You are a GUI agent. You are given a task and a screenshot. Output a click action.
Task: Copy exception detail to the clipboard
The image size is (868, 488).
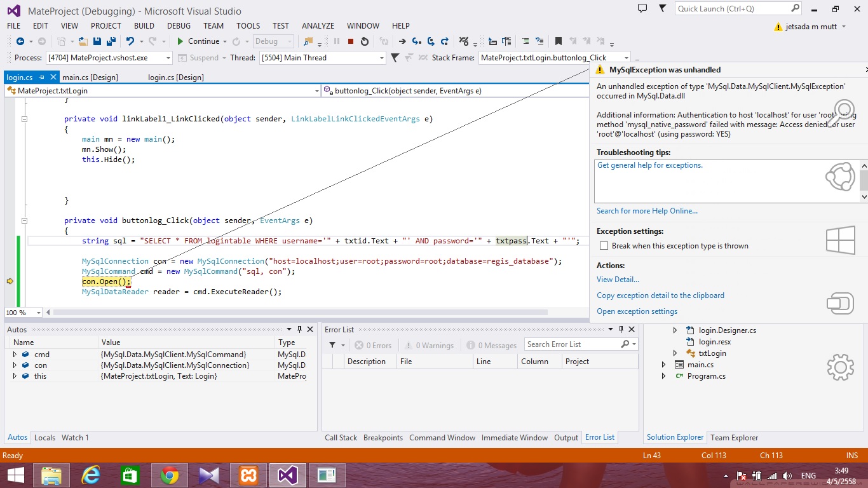click(660, 295)
